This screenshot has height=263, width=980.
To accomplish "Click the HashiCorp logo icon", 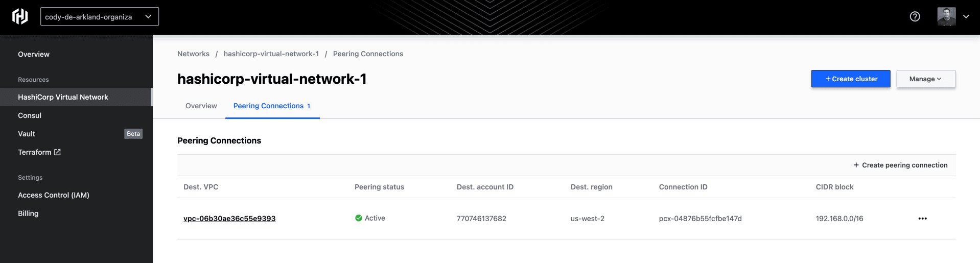I will 20,16.
